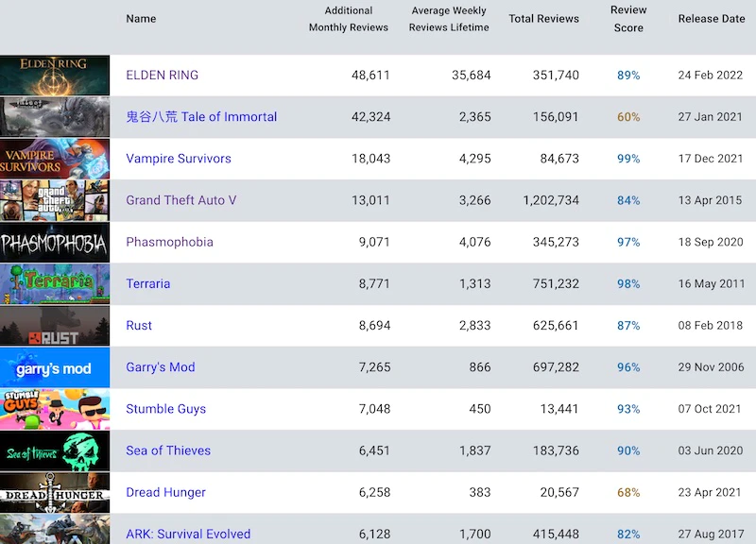The image size is (756, 544).
Task: Follow the Dread Hunger game link
Action: 165,492
